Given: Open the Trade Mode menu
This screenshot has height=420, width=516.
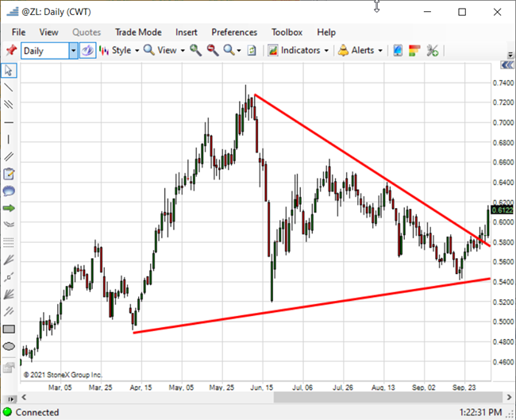Looking at the screenshot, I should [138, 33].
